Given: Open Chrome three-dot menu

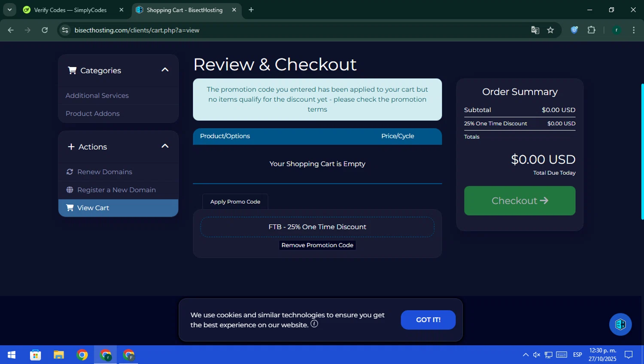Looking at the screenshot, I should tap(634, 30).
